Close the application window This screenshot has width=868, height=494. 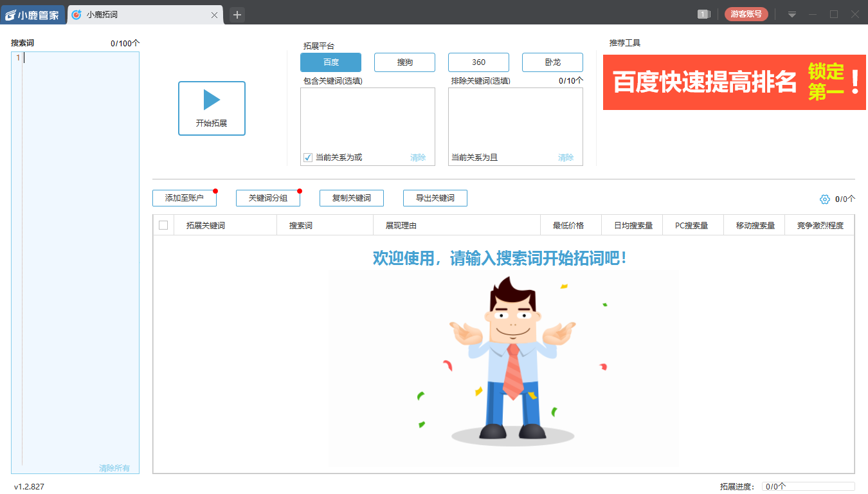(x=854, y=14)
